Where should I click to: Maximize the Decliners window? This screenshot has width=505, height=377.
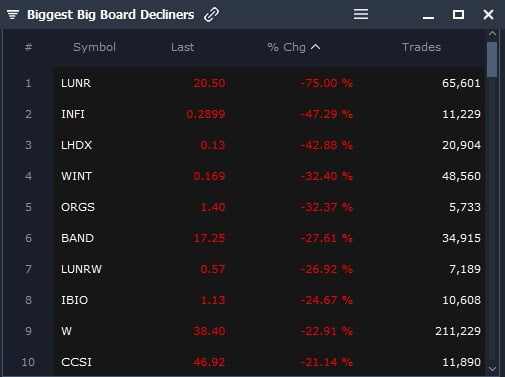tap(458, 14)
